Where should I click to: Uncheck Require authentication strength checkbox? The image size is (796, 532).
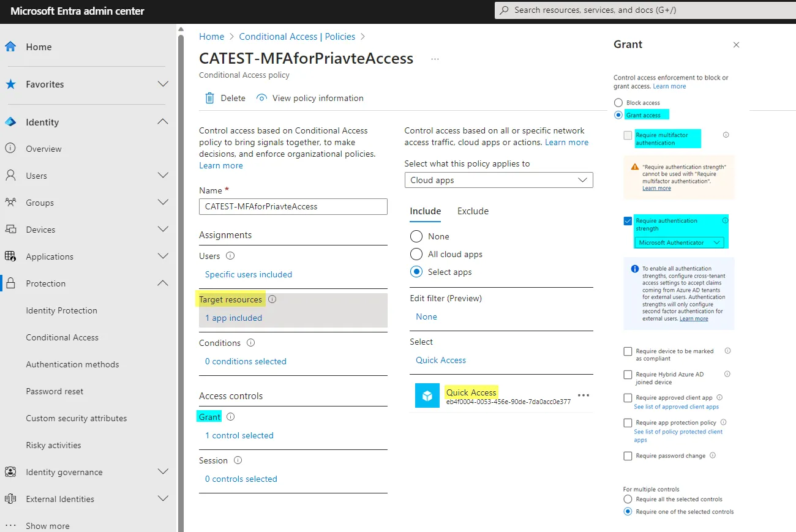click(x=628, y=221)
